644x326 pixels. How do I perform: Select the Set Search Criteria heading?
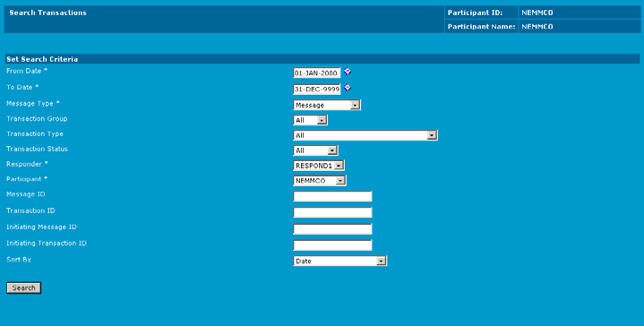42,59
